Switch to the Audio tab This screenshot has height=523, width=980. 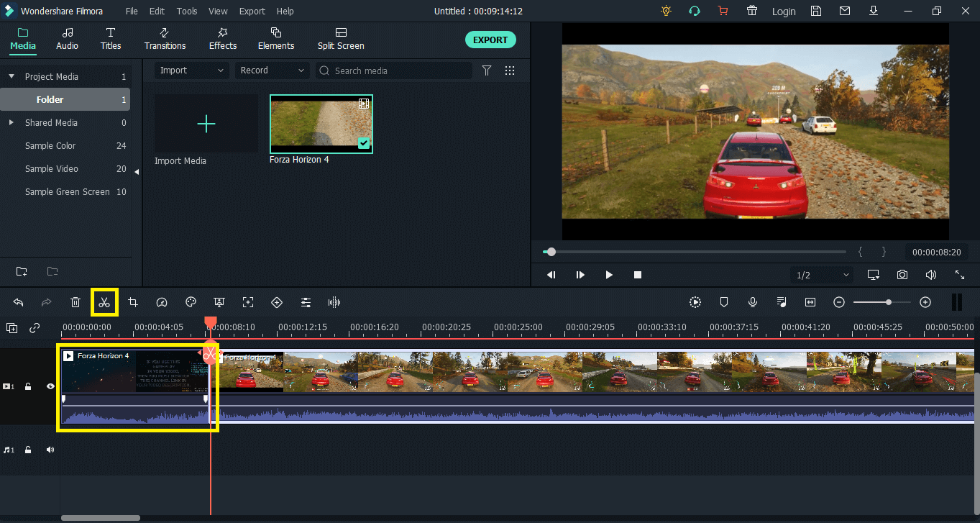point(68,39)
